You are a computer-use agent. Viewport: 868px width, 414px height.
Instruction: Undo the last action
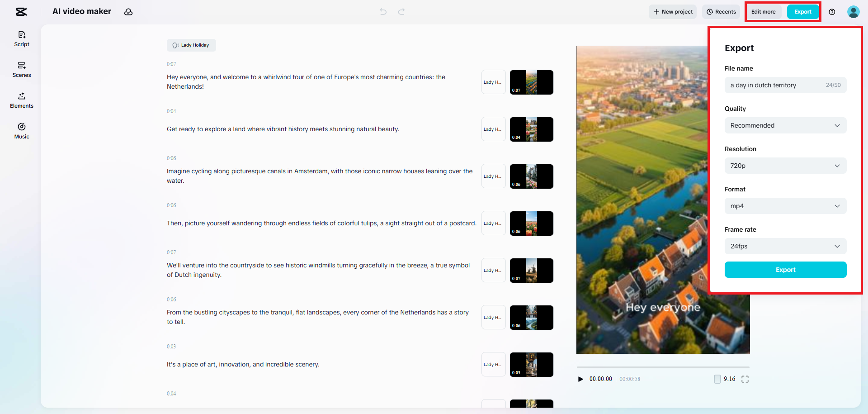click(x=383, y=12)
